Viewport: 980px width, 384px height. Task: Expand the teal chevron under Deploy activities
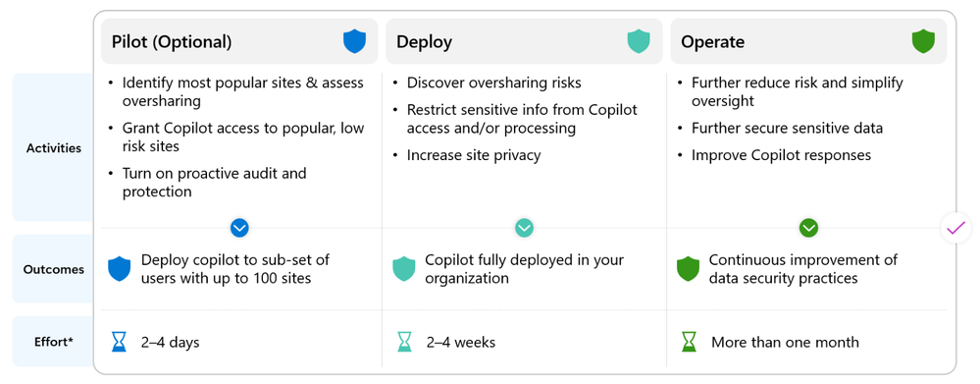524,228
